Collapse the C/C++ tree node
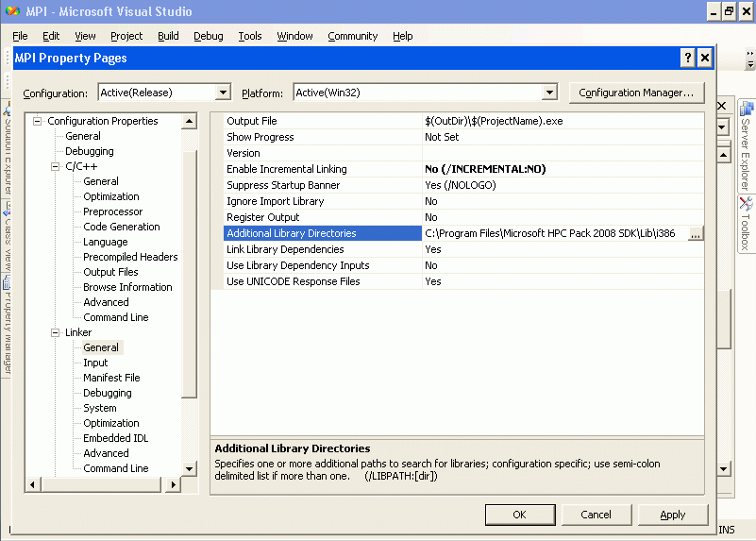The width and height of the screenshot is (756, 541). tap(55, 166)
